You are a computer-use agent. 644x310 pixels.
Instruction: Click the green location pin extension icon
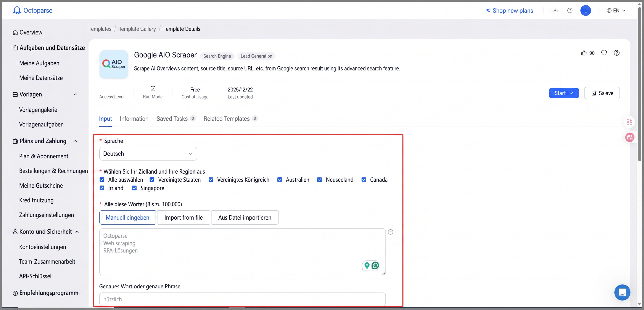click(367, 265)
